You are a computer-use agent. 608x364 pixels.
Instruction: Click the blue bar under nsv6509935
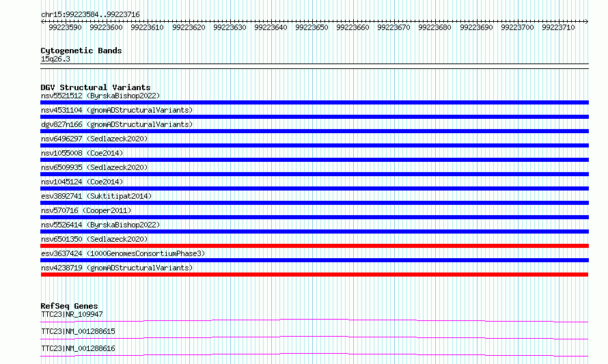click(x=314, y=174)
